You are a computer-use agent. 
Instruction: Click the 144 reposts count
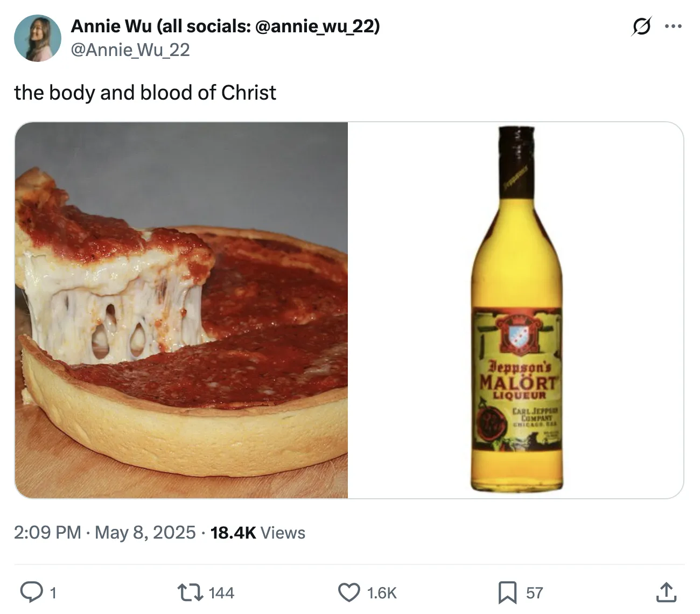pos(221,593)
